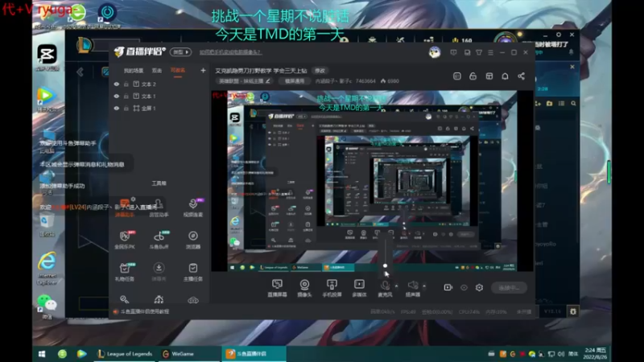
Task: Open the download tool icon in toolbox
Action: pos(159,272)
